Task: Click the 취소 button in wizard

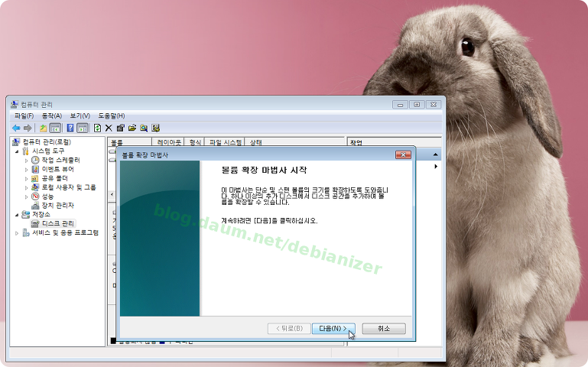Action: coord(384,328)
